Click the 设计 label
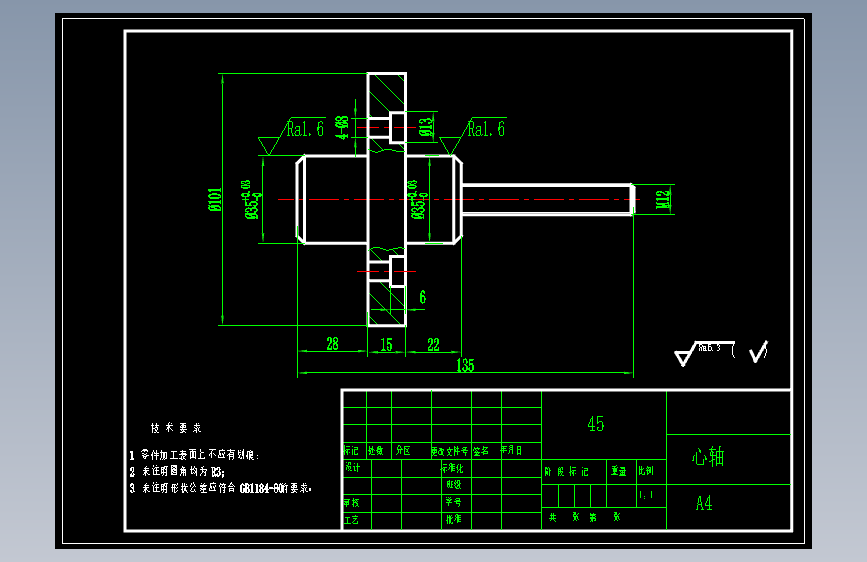This screenshot has width=867, height=562. pyautogui.click(x=352, y=467)
